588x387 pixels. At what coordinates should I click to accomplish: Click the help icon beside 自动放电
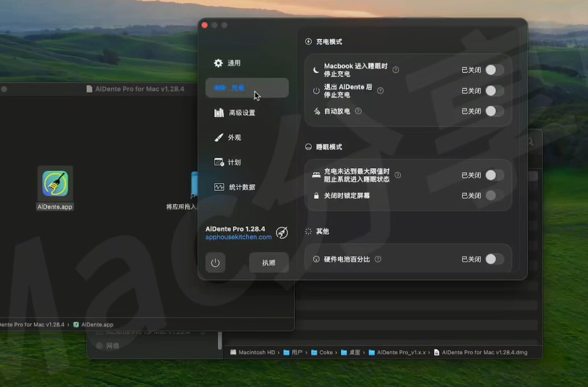pos(358,111)
